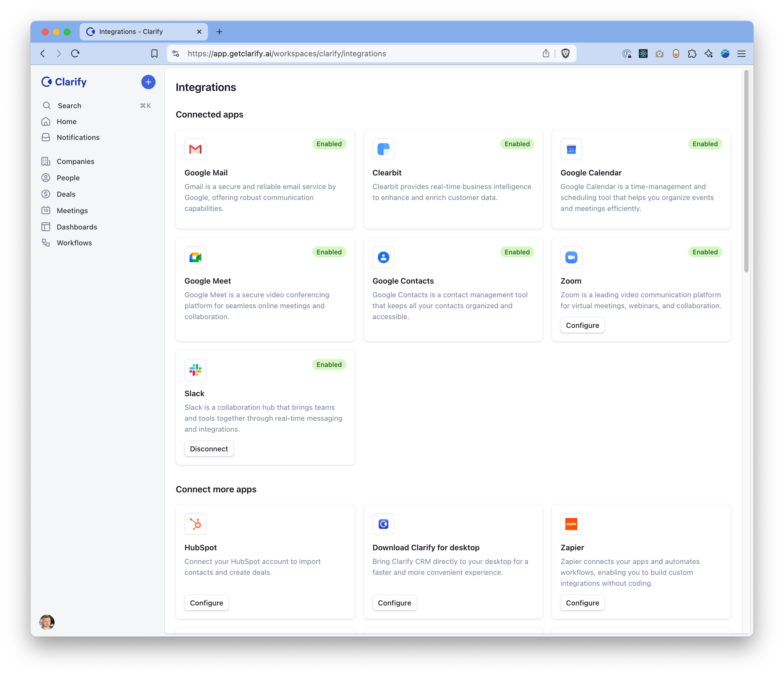784x677 pixels.
Task: Click the Enabled badge on Google Mail
Action: pyautogui.click(x=329, y=144)
